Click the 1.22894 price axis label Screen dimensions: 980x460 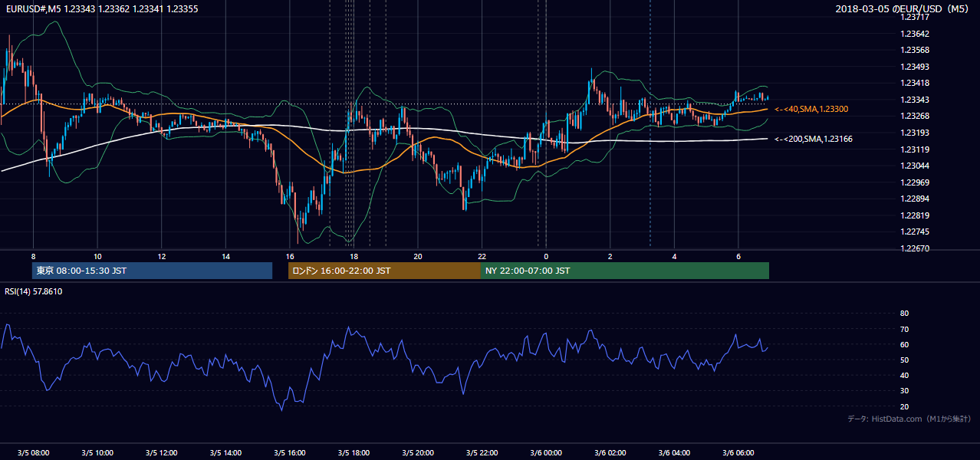click(915, 199)
